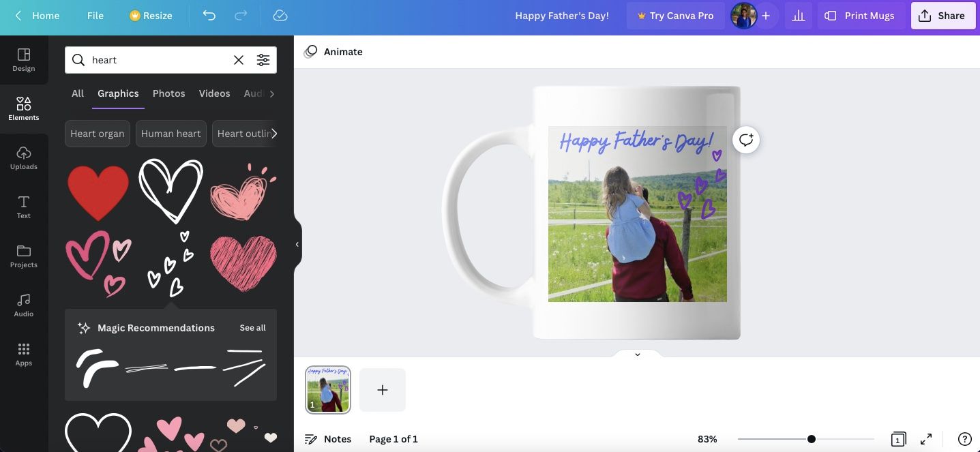Open the Design sidebar panel
Image resolution: width=980 pixels, height=452 pixels.
point(24,60)
